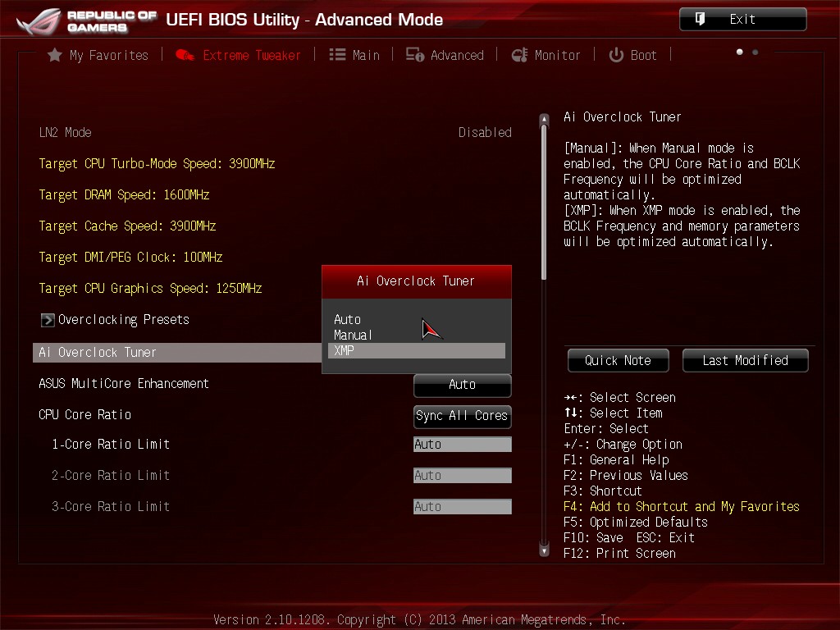Click the Advanced tab chip icon
840x630 pixels.
pos(415,55)
